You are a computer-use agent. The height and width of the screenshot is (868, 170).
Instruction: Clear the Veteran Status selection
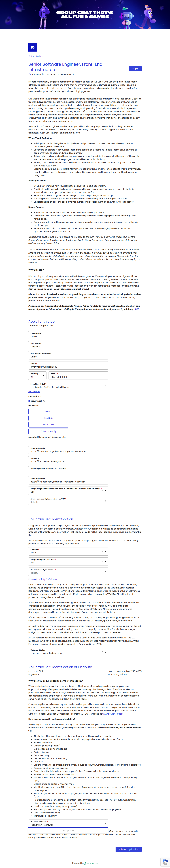point(102,652)
